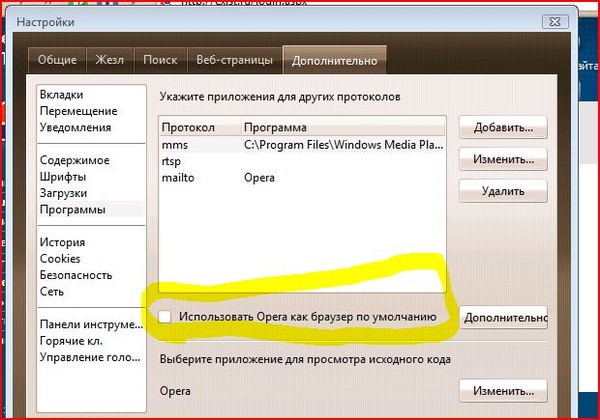Open Управление голо... section
600x420 pixels.
[x=90, y=358]
